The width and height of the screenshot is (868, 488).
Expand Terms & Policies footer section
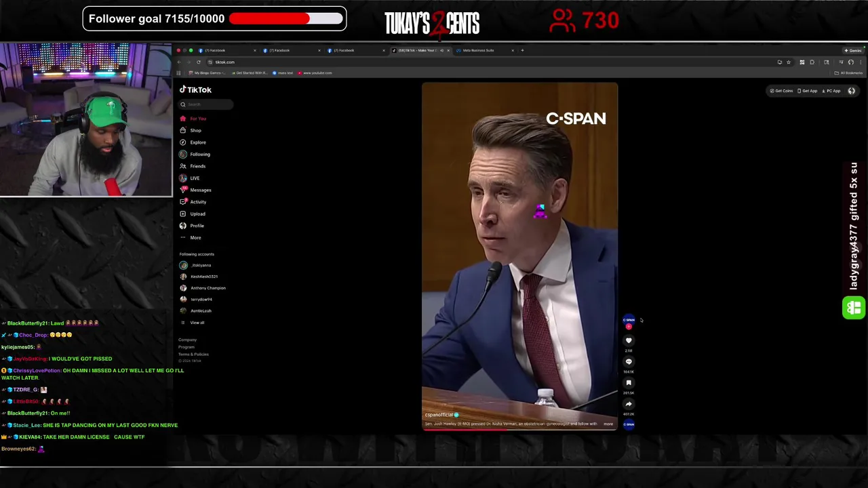point(193,354)
